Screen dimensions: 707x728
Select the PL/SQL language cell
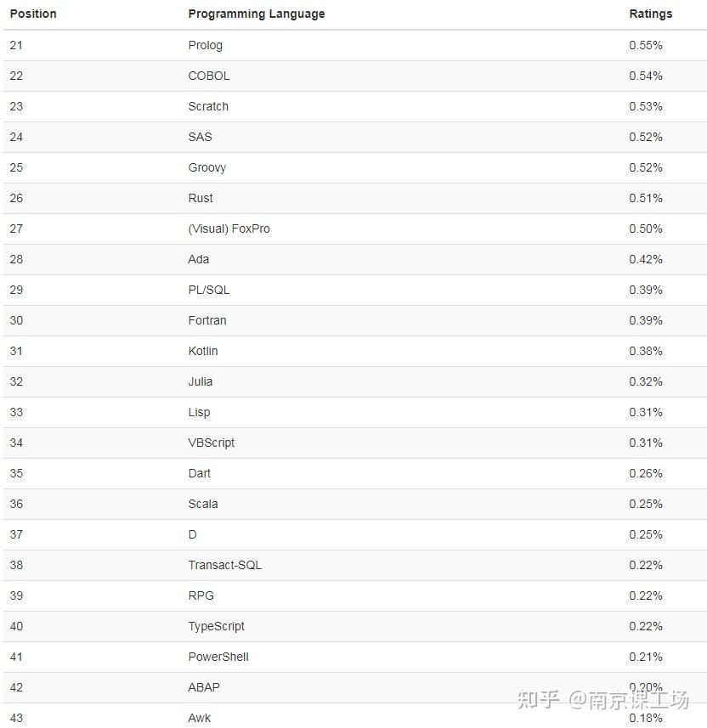tap(208, 290)
